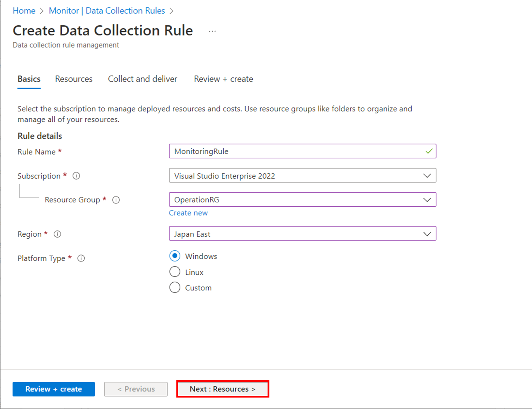Image resolution: width=532 pixels, height=409 pixels.
Task: Click the Create new resource group link
Action: point(188,213)
